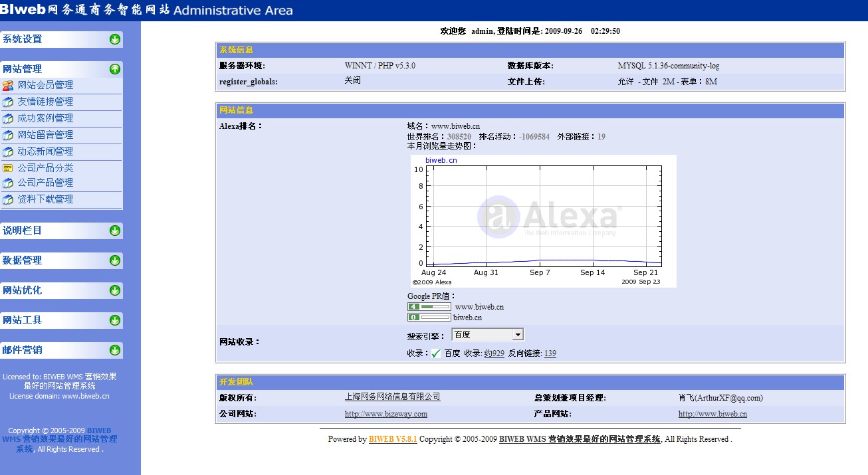Click the yellow icon beside 公司产品分类
Screen dimensions: 868x475
[x=8, y=168]
